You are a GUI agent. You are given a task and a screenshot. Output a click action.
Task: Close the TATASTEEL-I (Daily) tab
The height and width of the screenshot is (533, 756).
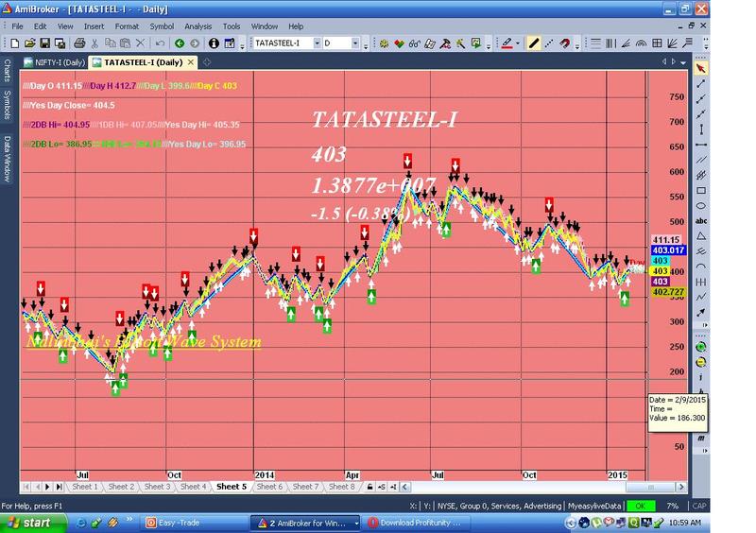191,62
